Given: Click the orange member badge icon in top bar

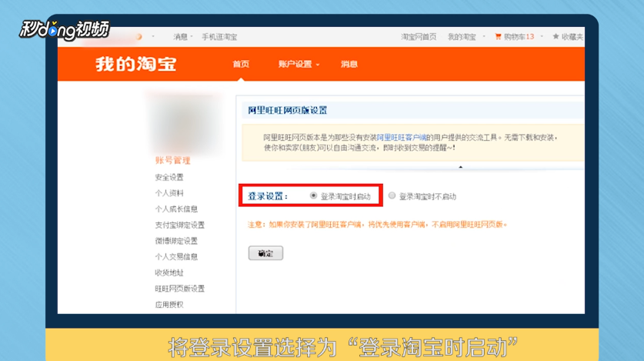Looking at the screenshot, I should [x=138, y=37].
